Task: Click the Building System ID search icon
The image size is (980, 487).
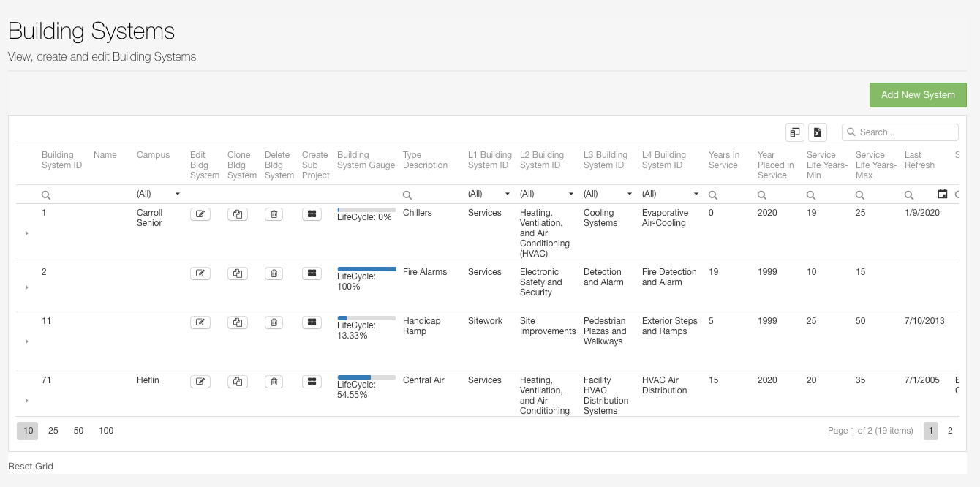Action: [45, 194]
